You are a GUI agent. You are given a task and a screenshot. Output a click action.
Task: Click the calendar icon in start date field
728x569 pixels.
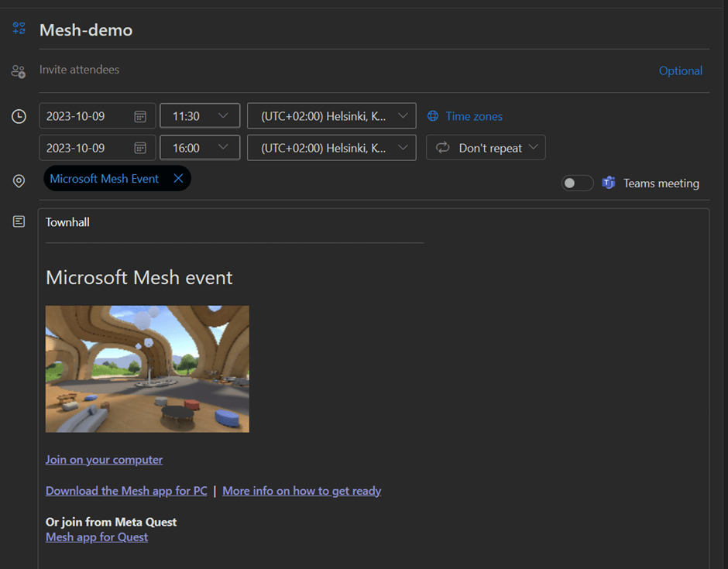(140, 116)
